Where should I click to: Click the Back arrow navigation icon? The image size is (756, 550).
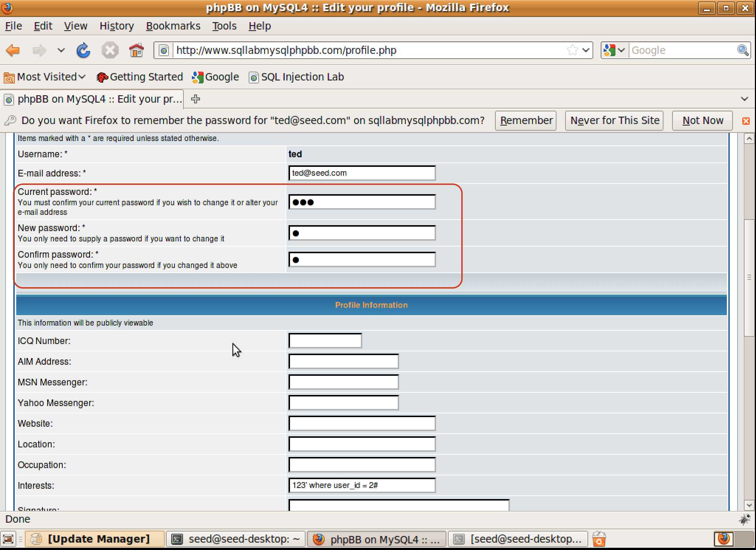coord(13,50)
